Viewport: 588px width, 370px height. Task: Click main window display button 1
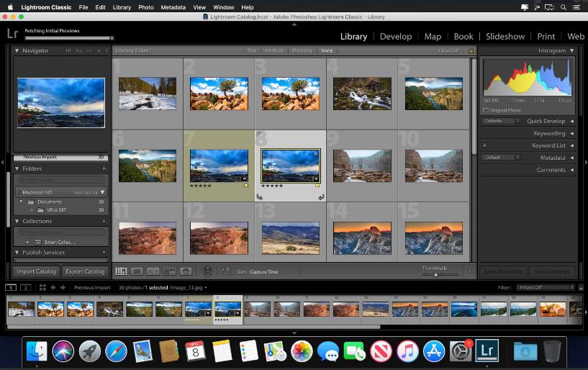point(11,287)
